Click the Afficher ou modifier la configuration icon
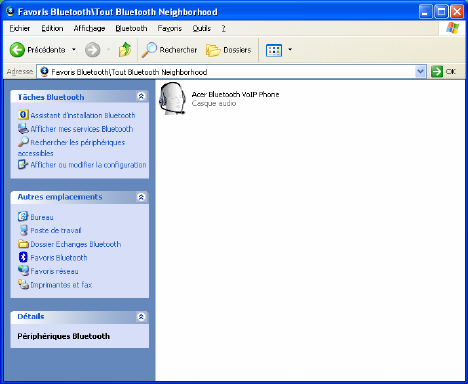The height and width of the screenshot is (384, 468). [23, 164]
